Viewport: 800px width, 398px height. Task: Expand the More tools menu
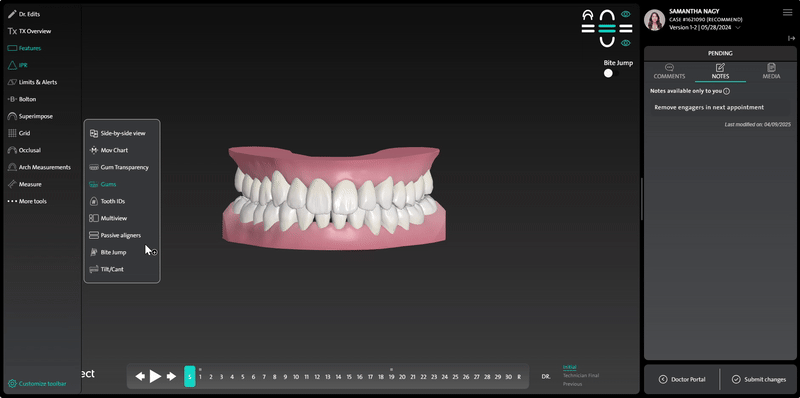[27, 201]
